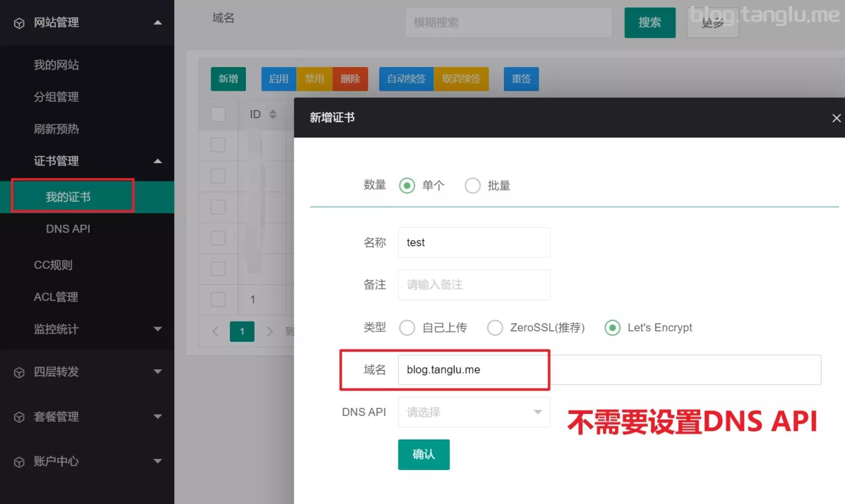
Task: Select the ZeroSSL(推荐) certificate type
Action: click(x=495, y=327)
